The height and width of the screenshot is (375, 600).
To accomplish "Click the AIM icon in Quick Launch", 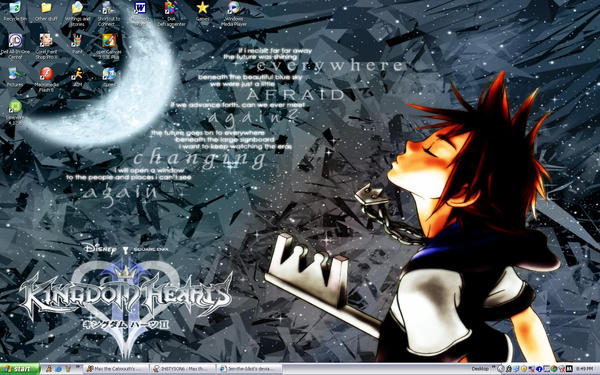I will click(x=49, y=369).
